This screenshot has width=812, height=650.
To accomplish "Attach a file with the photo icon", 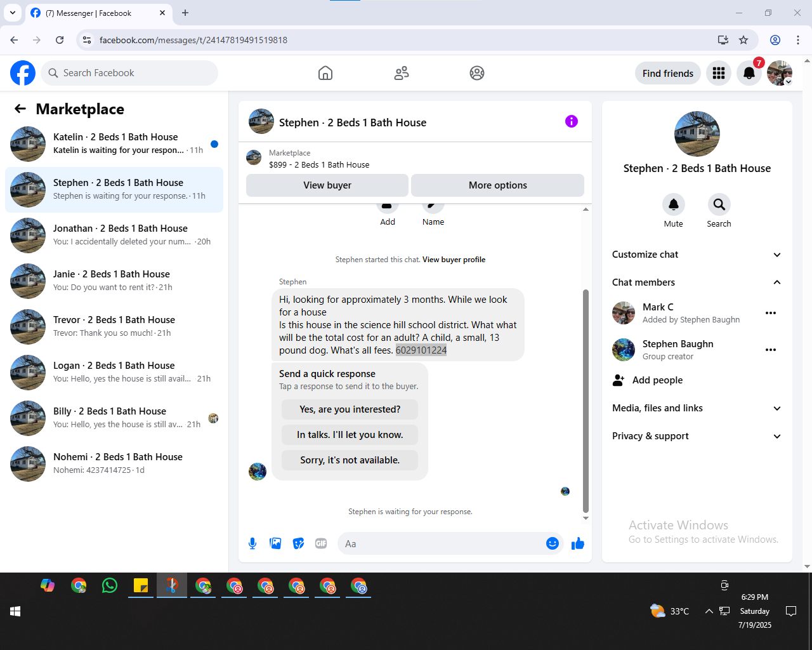I will pos(275,543).
